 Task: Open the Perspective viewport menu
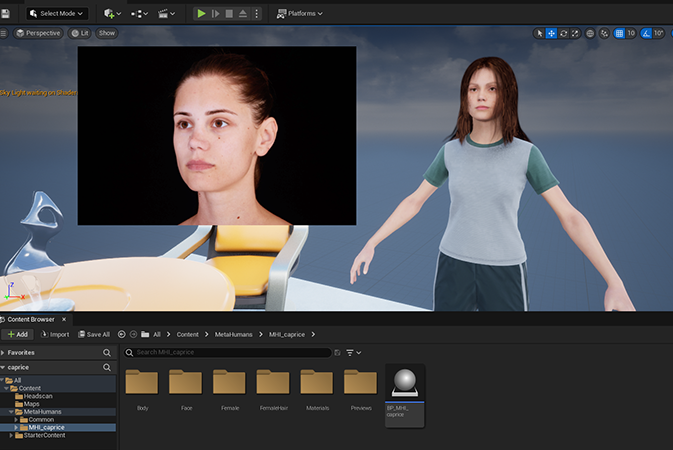click(38, 33)
